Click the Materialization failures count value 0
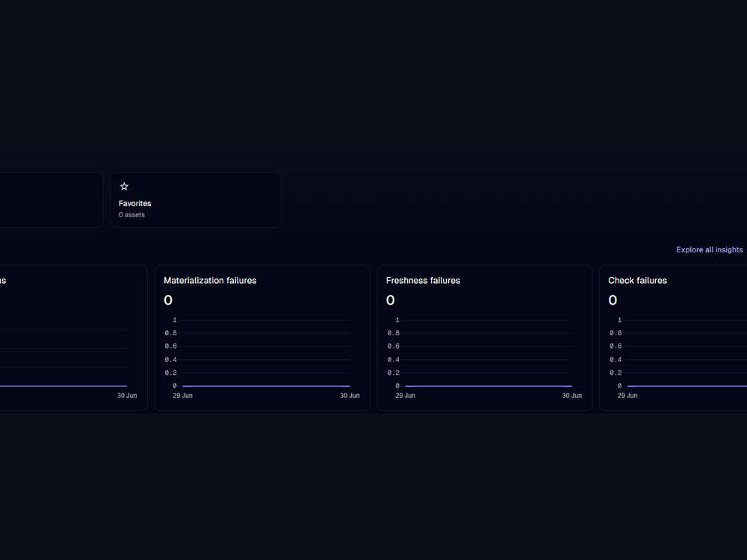This screenshot has width=747, height=560. [x=168, y=300]
